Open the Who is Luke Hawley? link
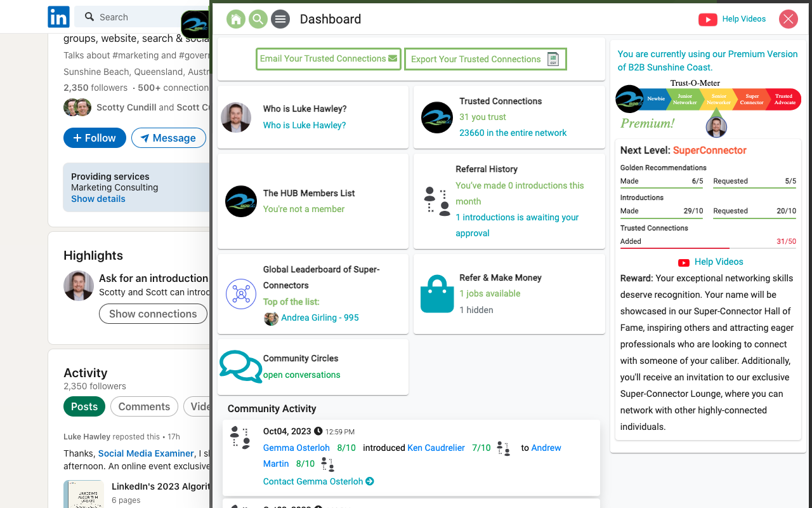Image resolution: width=812 pixels, height=508 pixels. tap(304, 125)
